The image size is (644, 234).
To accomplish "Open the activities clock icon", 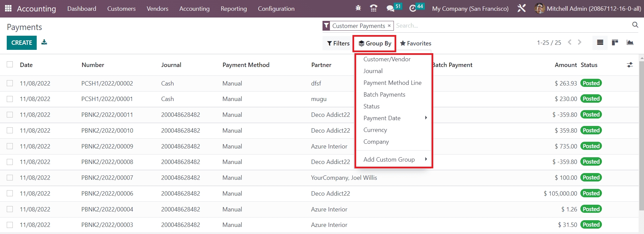I will coord(413,8).
